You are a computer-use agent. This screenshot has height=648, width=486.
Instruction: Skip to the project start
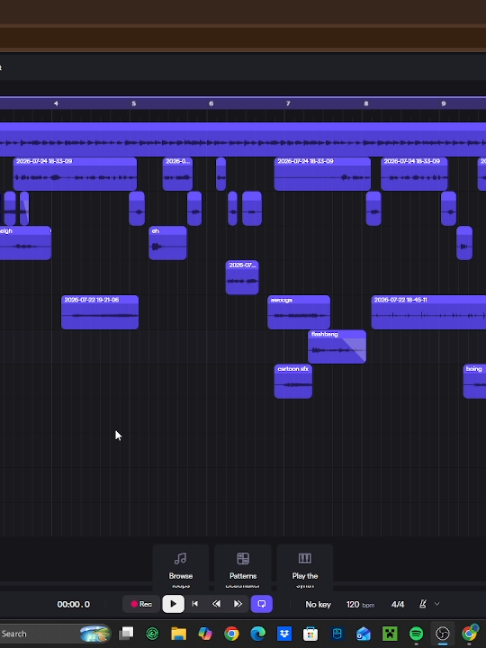tap(195, 604)
